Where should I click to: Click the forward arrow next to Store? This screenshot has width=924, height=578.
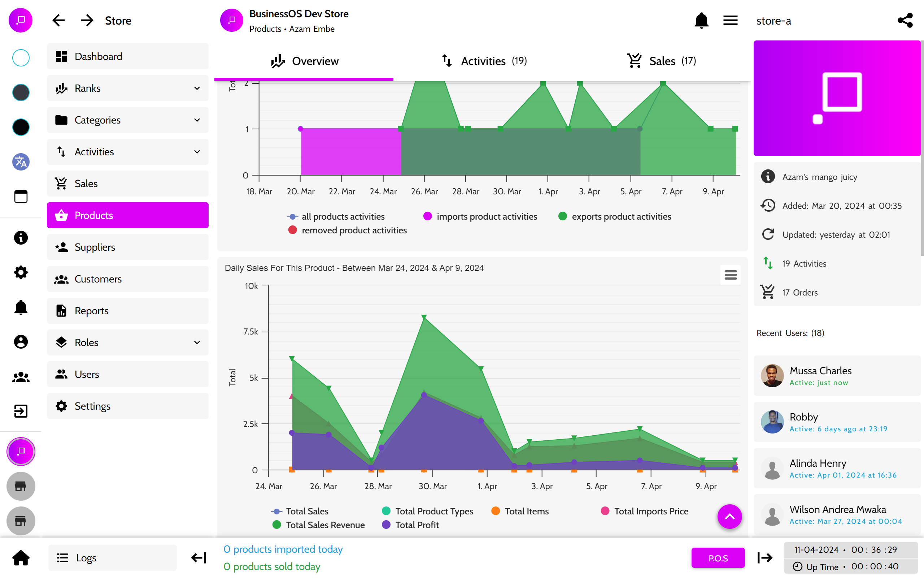point(87,21)
